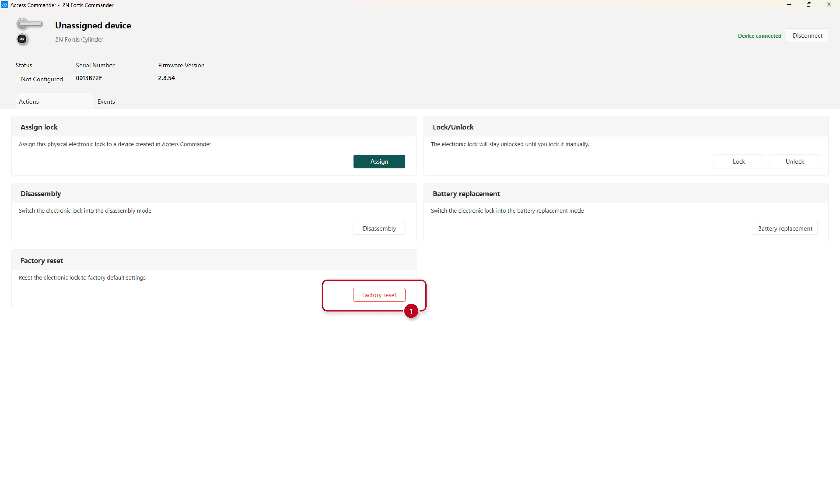Click the Disassembly section heading
This screenshot has width=840, height=504.
coord(41,194)
